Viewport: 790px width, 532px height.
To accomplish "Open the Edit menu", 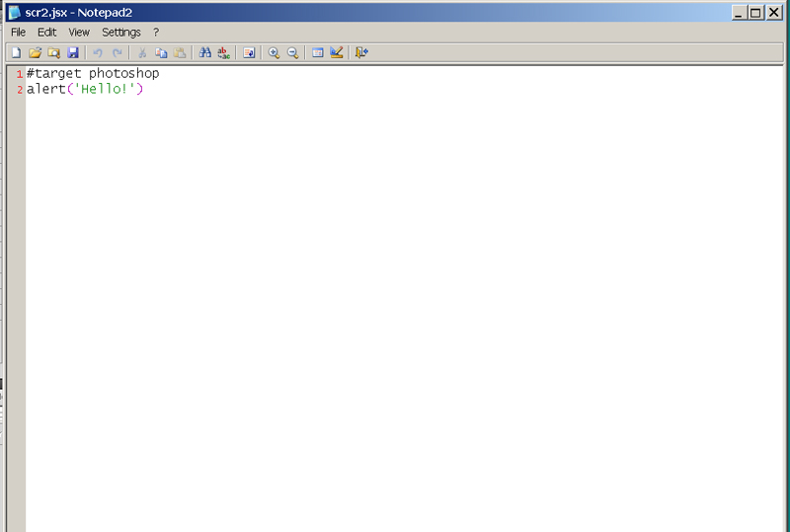I will tap(46, 33).
